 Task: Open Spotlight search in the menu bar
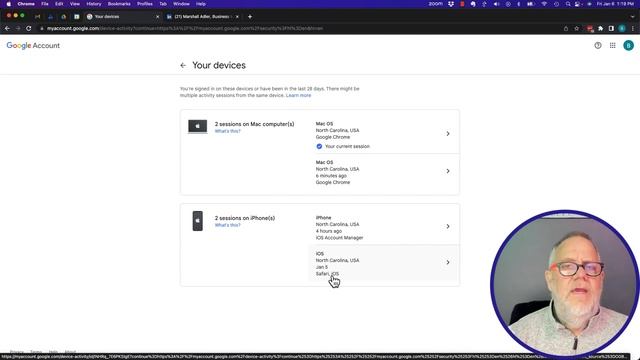coord(568,4)
